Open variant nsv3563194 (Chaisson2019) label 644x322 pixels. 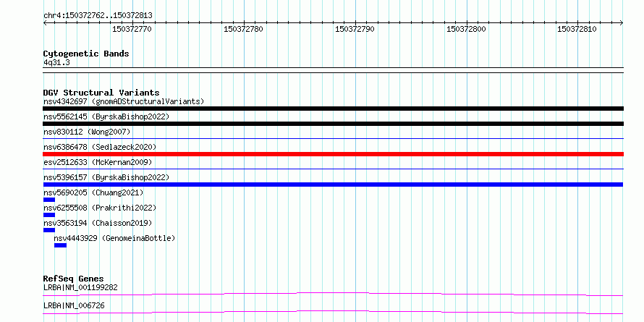coord(98,223)
